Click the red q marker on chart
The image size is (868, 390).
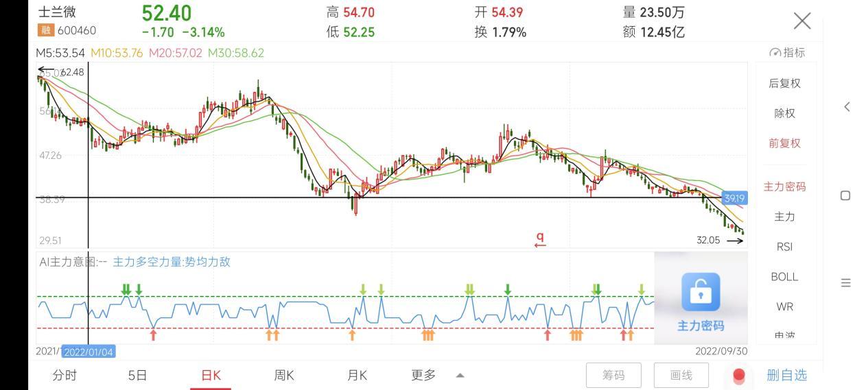[540, 239]
